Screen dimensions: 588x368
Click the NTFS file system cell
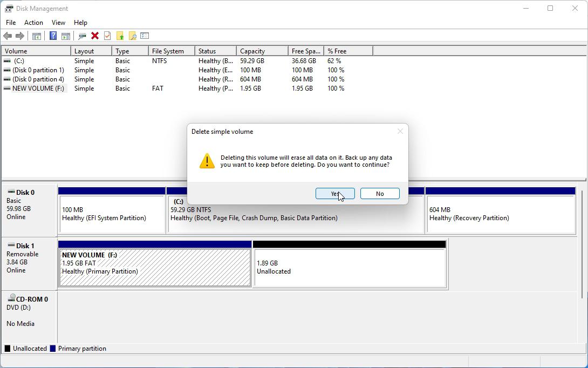(159, 61)
